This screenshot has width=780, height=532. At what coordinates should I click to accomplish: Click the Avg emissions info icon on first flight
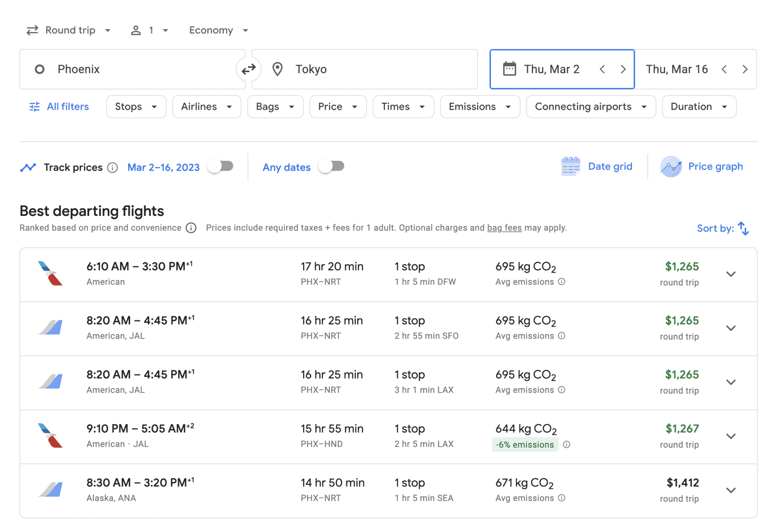561,282
